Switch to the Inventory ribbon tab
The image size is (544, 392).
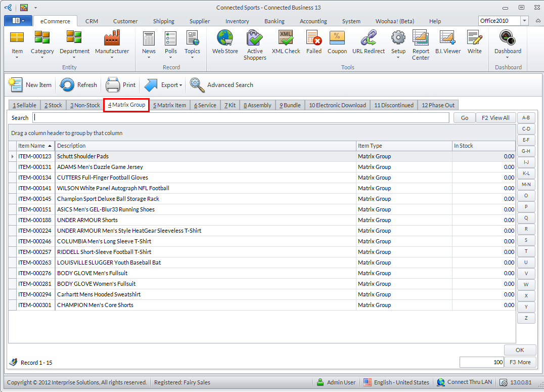click(237, 21)
